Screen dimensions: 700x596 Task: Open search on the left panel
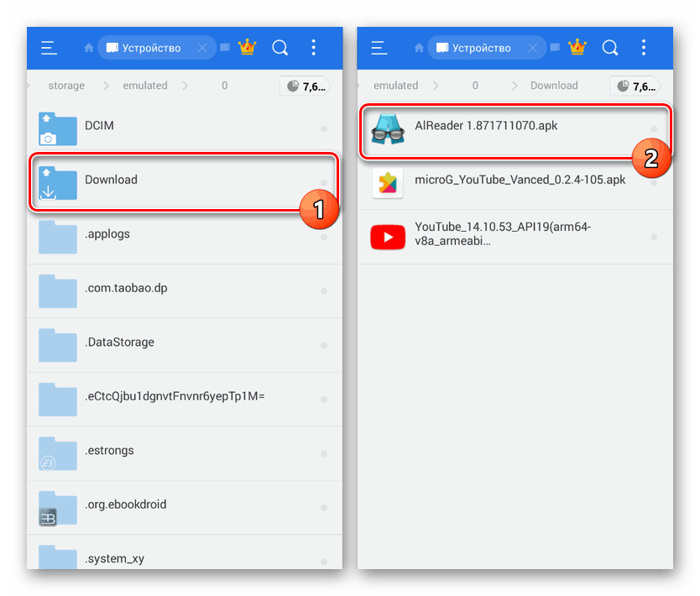[x=279, y=48]
